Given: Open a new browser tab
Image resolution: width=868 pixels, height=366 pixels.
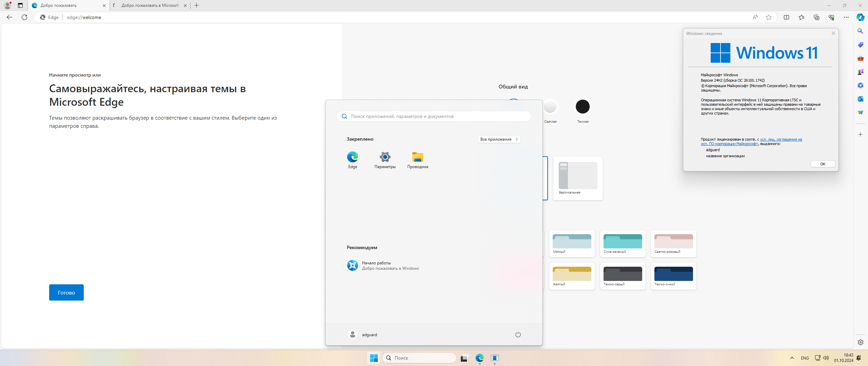Looking at the screenshot, I should pos(197,5).
